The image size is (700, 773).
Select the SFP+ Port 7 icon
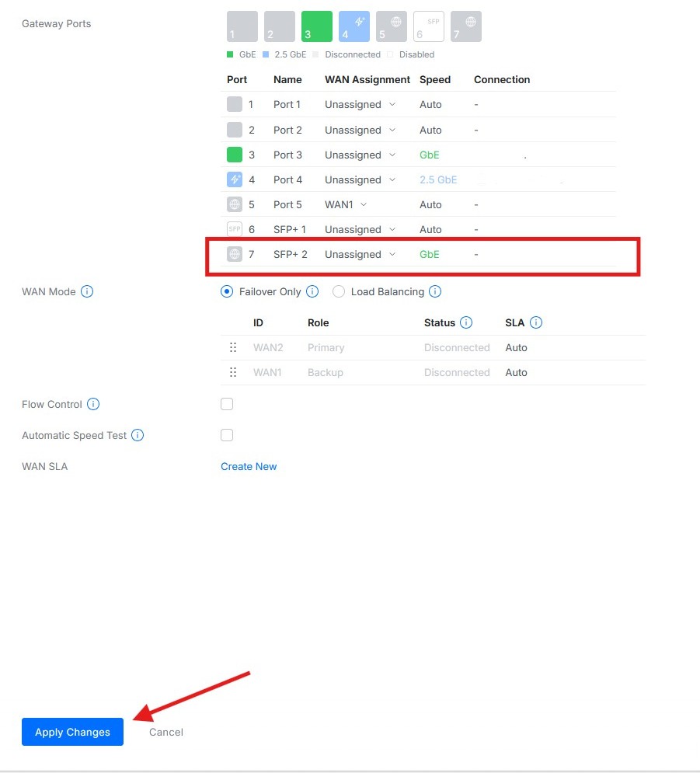(465, 26)
